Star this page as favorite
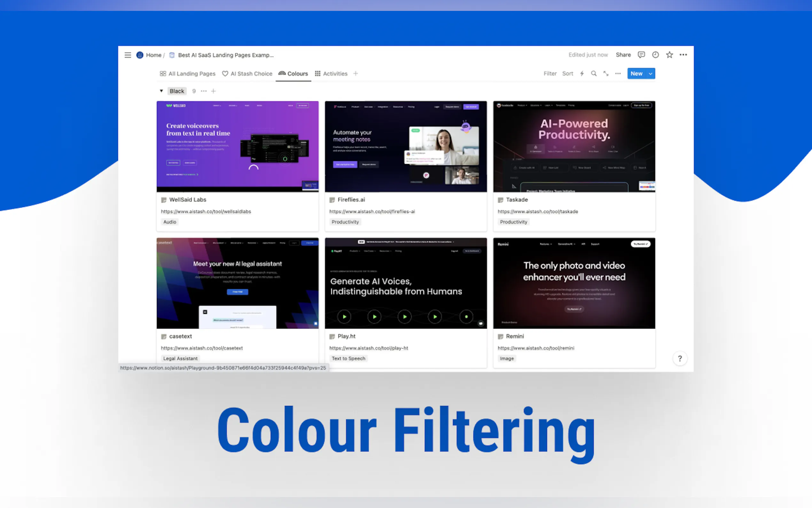The image size is (812, 508). tap(669, 55)
